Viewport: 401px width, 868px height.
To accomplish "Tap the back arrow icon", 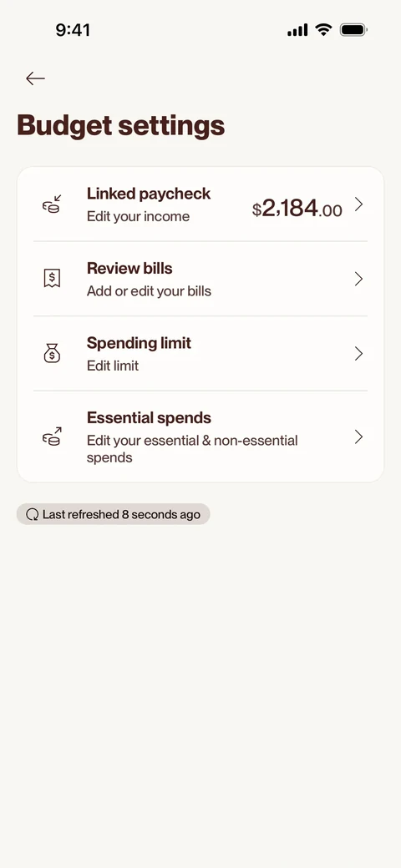I will point(35,78).
